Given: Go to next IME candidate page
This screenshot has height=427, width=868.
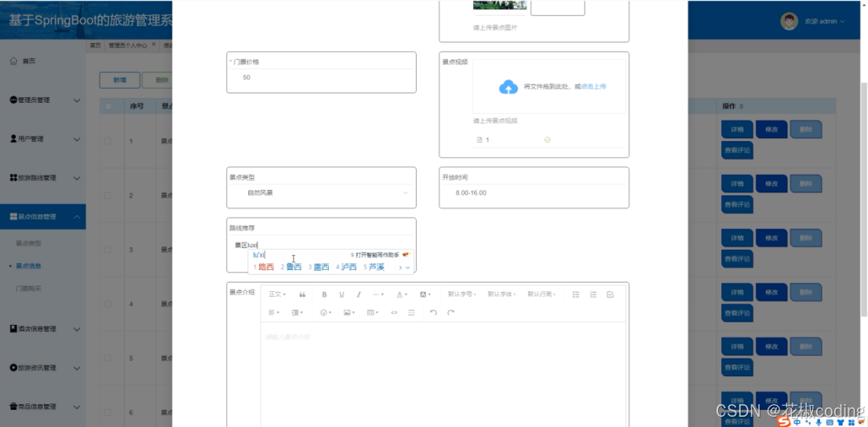Looking at the screenshot, I should click(x=400, y=268).
